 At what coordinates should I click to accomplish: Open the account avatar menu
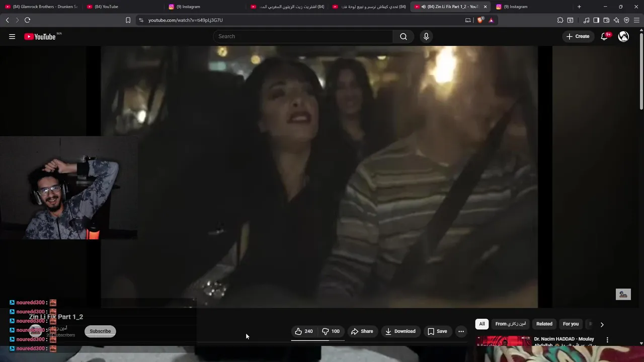pos(623,36)
